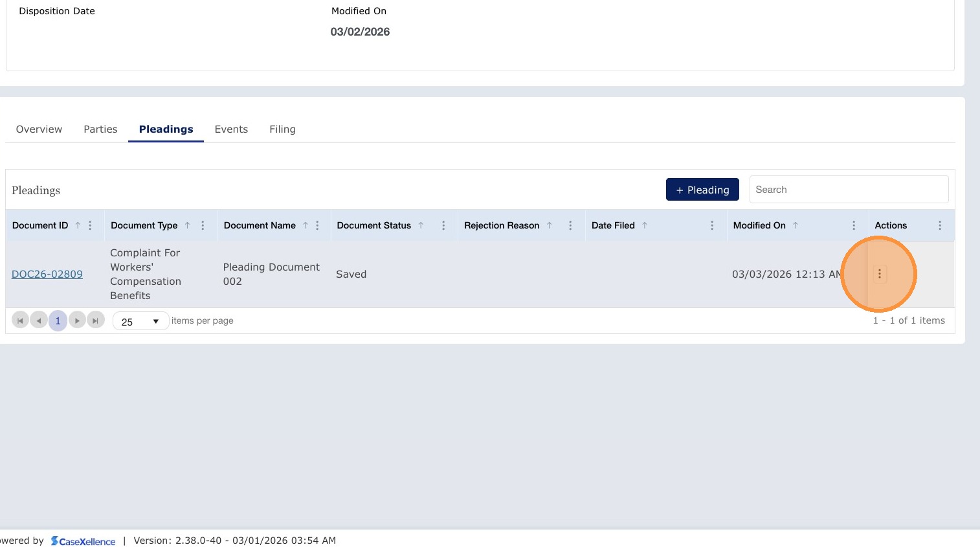The image size is (980, 547).
Task: Open the row actions menu for DOC26-02809
Action: click(879, 274)
